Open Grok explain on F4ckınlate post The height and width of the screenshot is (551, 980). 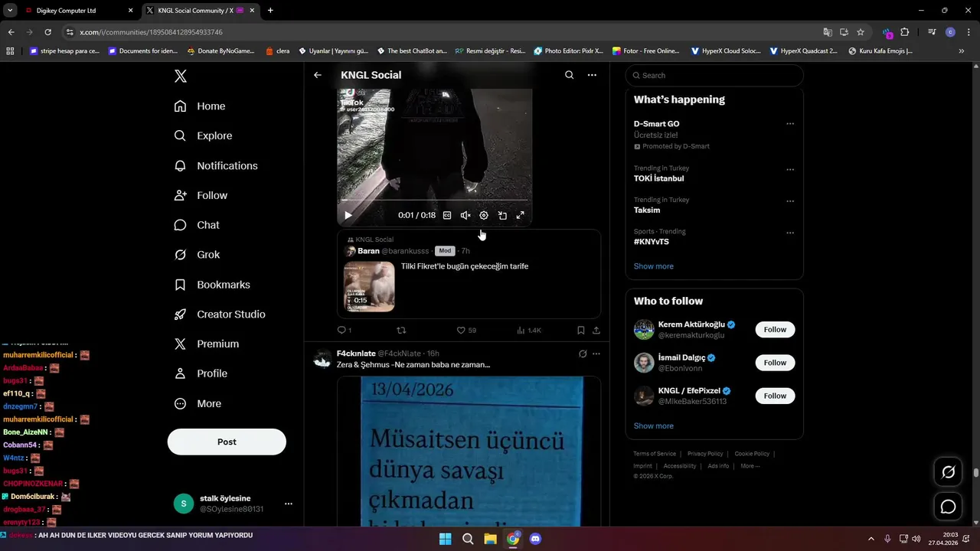(583, 354)
